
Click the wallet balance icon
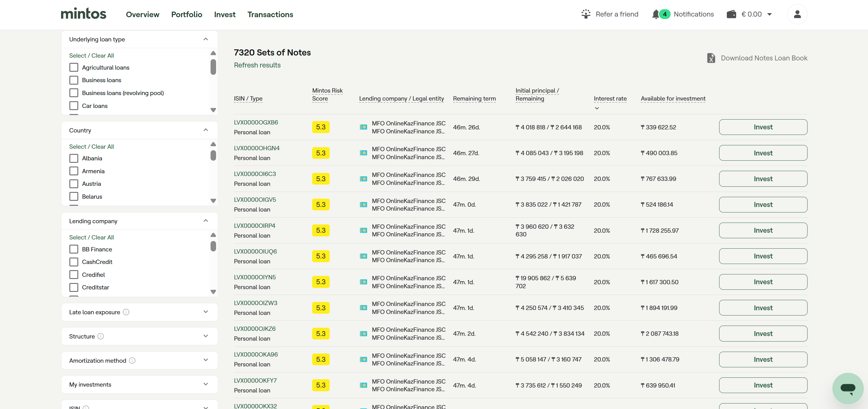(731, 14)
